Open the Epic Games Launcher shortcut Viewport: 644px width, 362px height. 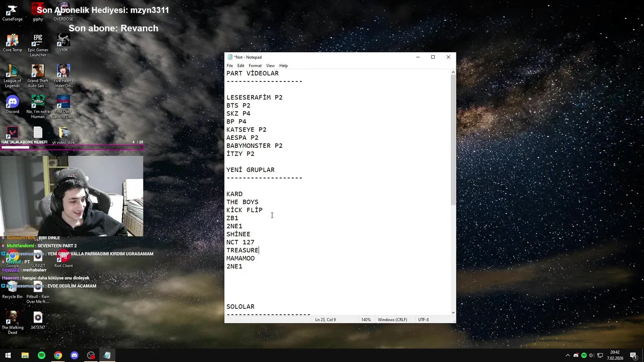(38, 45)
